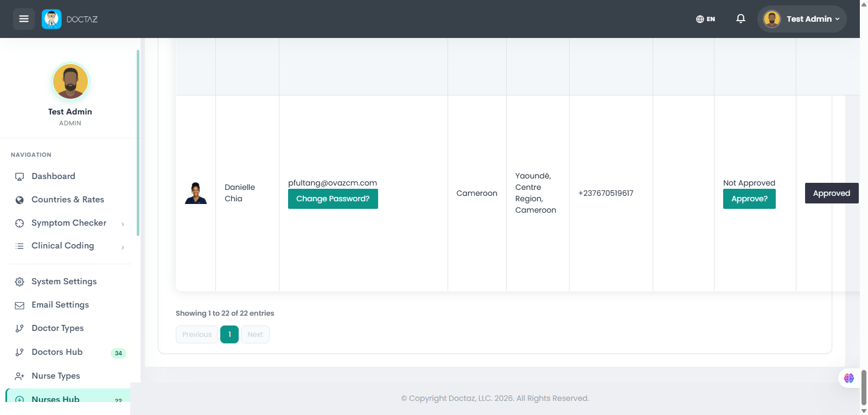Click the green Approve? button

click(749, 199)
